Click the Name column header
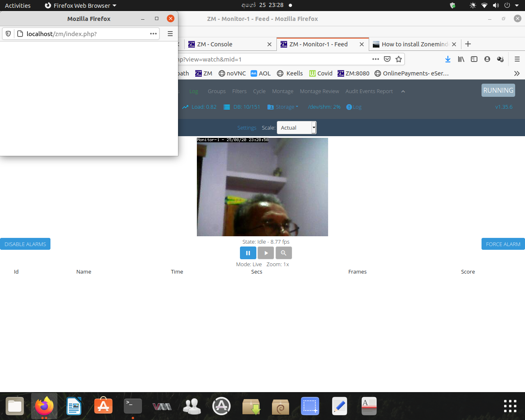 pos(84,272)
